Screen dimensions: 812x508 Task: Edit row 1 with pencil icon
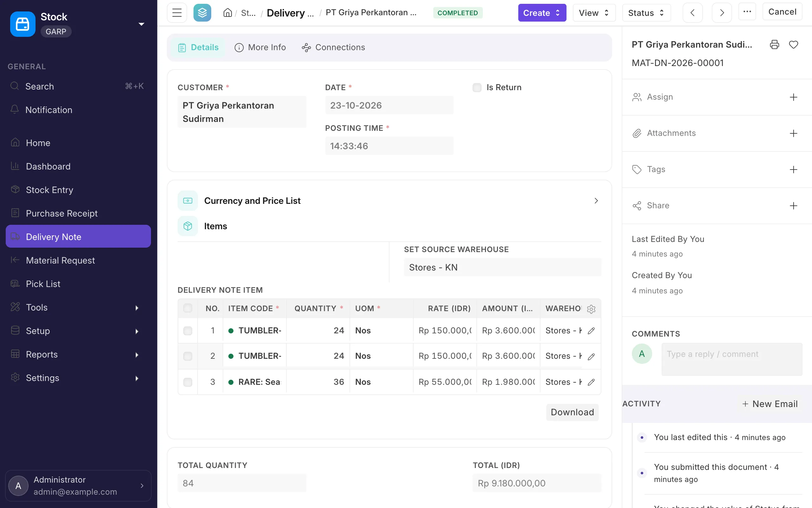(591, 331)
